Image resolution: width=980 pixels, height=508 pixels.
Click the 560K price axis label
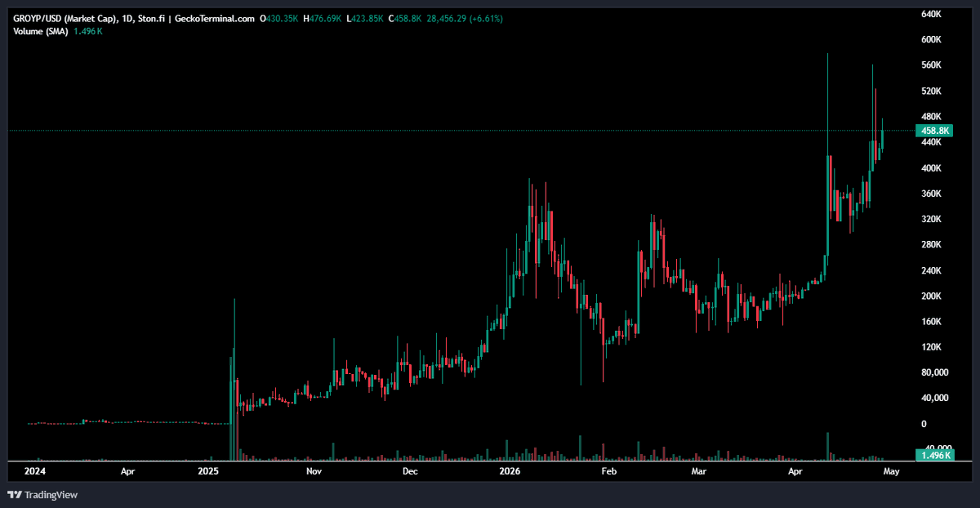tap(932, 65)
